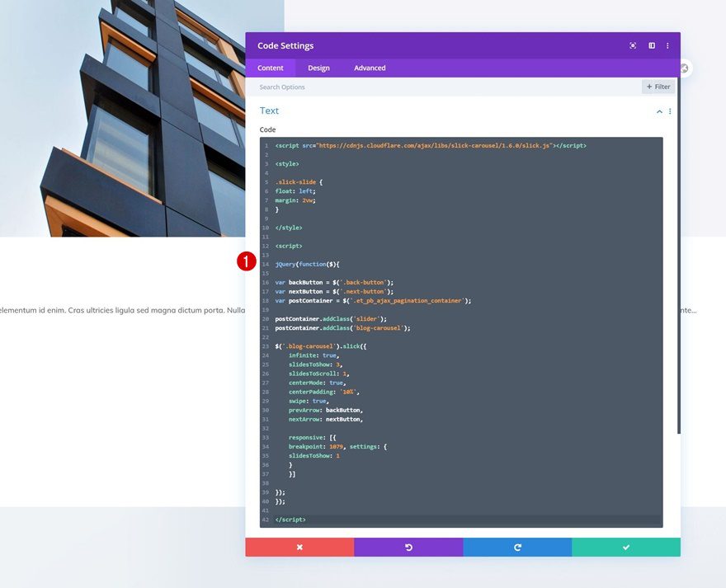Click the slick.js script source line
This screenshot has width=726, height=588.
click(x=431, y=145)
